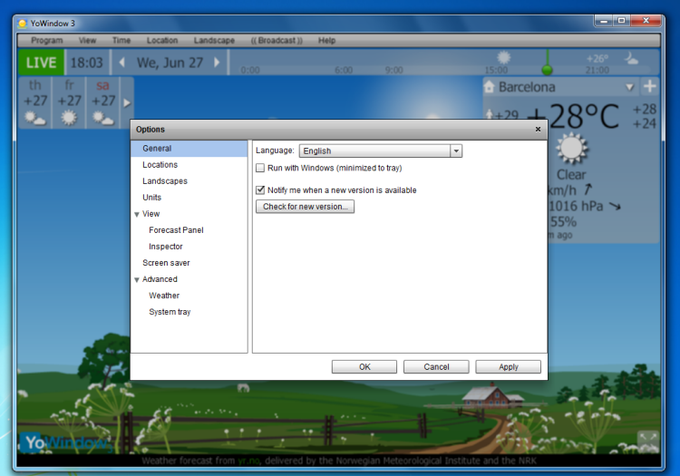Toggle fullscreen icon at bottom right
The height and width of the screenshot is (476, 680).
point(647,441)
